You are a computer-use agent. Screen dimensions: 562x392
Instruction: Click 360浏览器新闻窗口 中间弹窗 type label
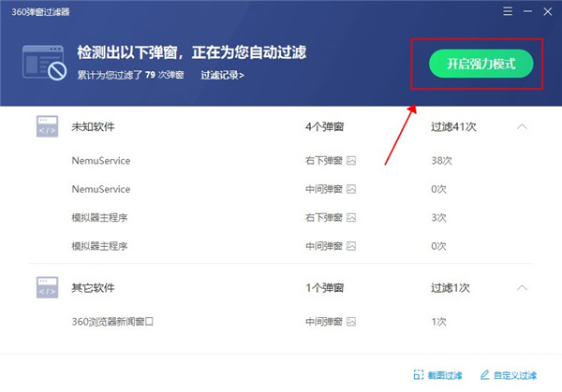point(324,322)
